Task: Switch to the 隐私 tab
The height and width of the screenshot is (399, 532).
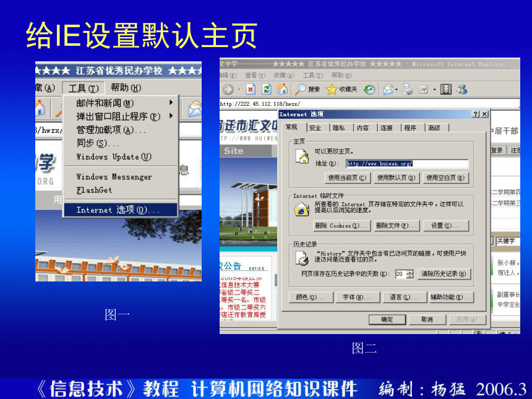Action: click(339, 128)
